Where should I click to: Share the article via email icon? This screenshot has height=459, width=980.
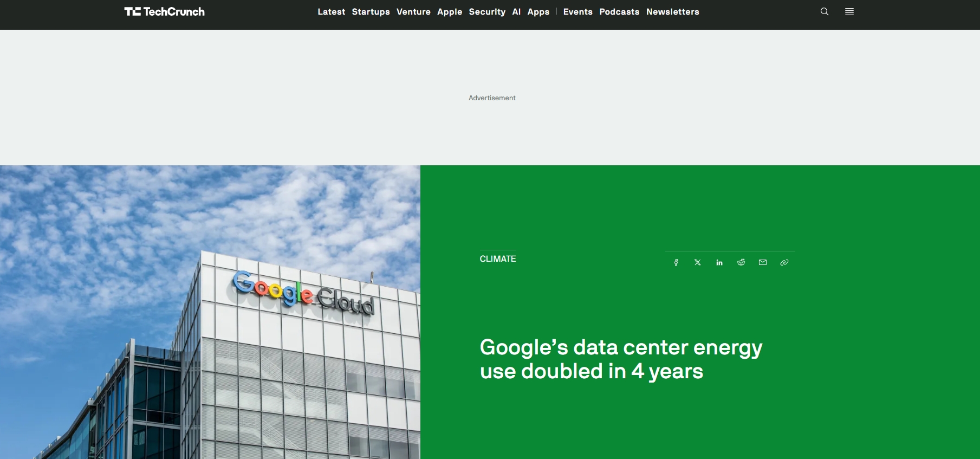pos(763,262)
